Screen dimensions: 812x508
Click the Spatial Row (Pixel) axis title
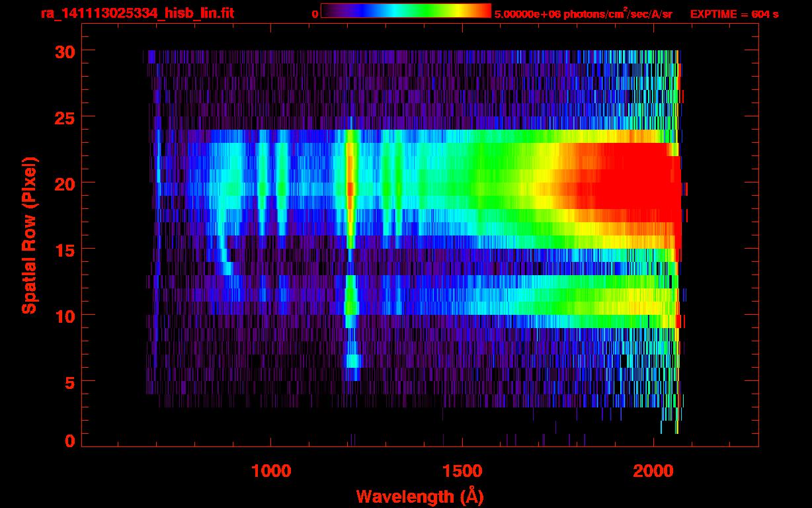coord(28,235)
